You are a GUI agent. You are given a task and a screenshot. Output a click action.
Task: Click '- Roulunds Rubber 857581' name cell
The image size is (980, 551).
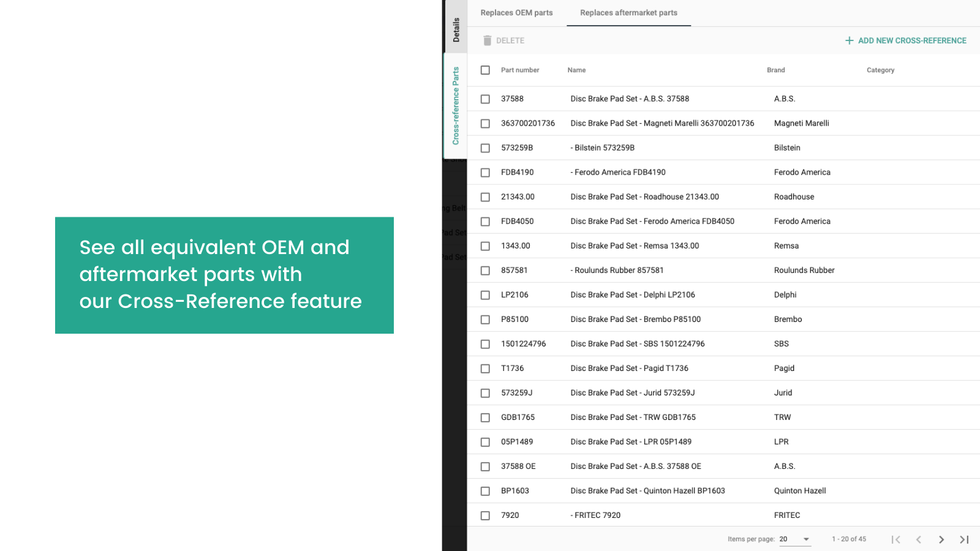(617, 270)
